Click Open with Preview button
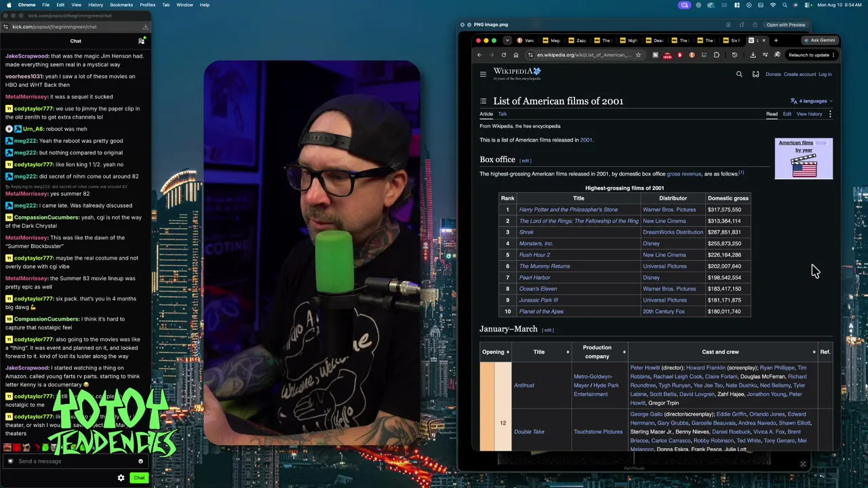The width and height of the screenshot is (868, 488). click(x=786, y=25)
